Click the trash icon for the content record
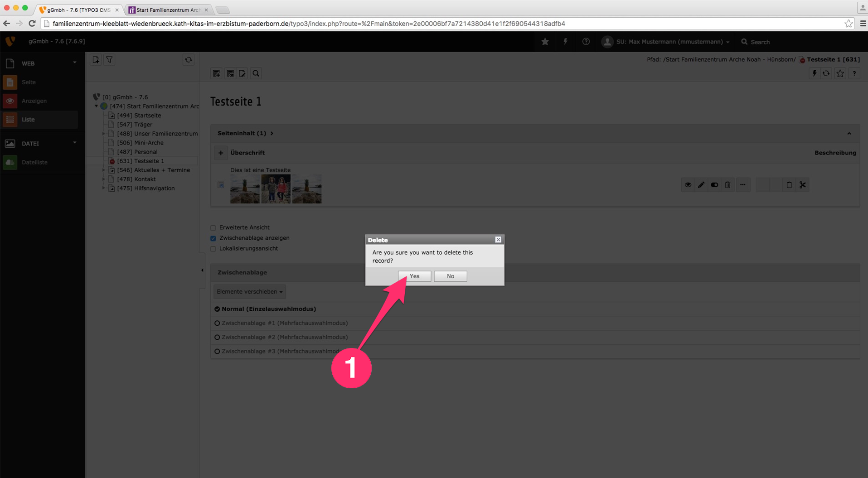Screen dimensions: 868x478 point(727,185)
